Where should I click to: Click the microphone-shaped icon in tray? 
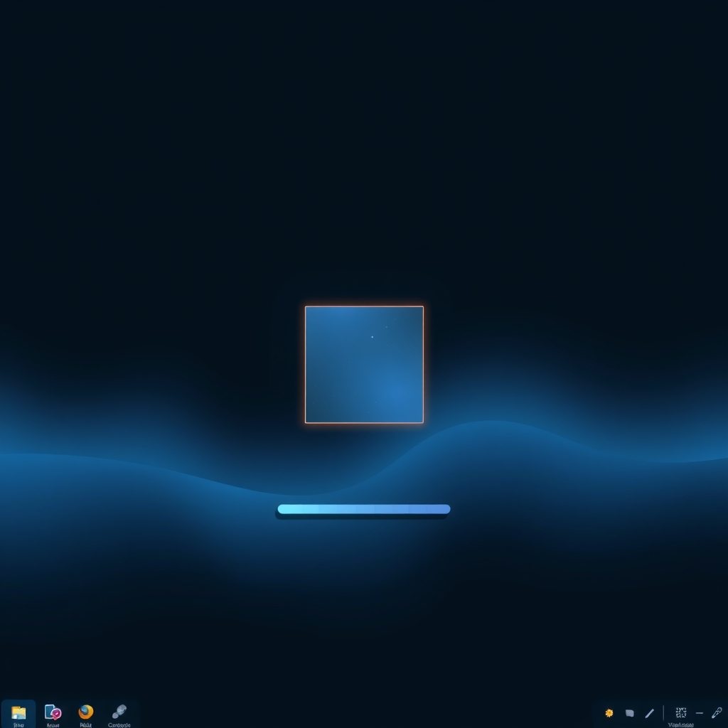point(717,712)
